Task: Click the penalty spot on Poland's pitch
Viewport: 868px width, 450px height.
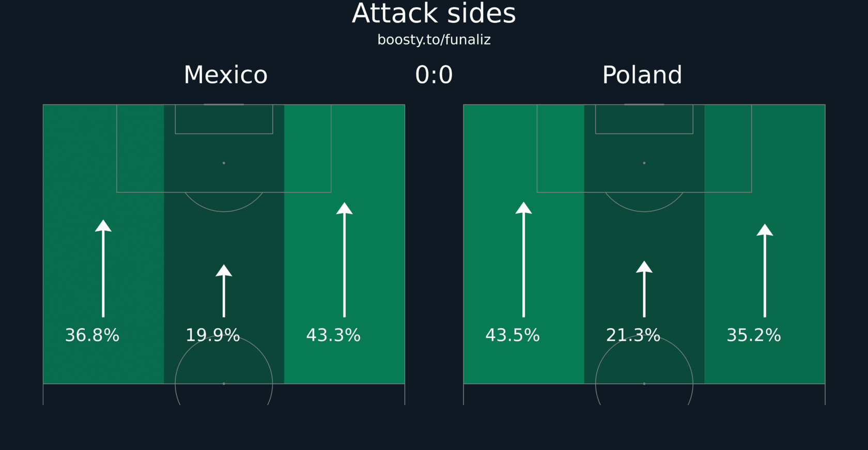Action: click(644, 163)
